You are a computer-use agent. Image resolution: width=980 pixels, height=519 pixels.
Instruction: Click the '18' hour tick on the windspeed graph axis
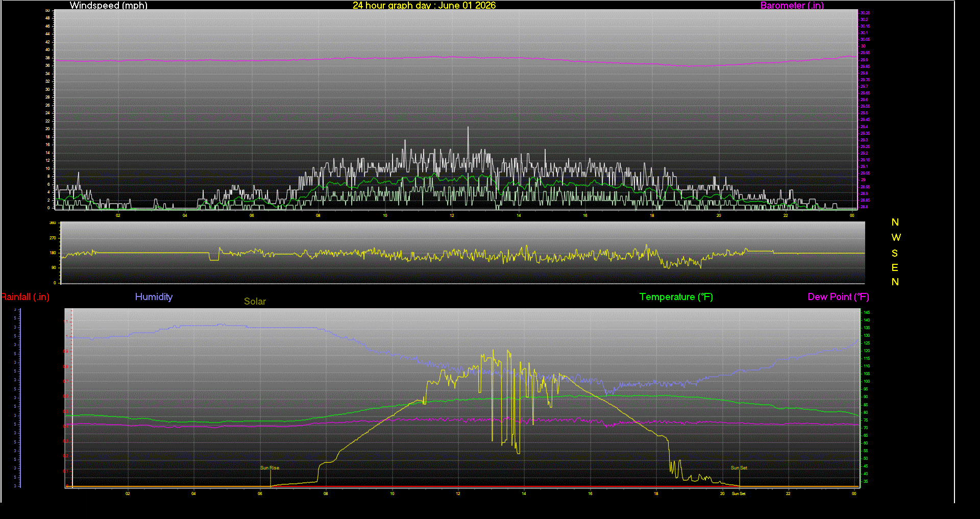click(652, 215)
